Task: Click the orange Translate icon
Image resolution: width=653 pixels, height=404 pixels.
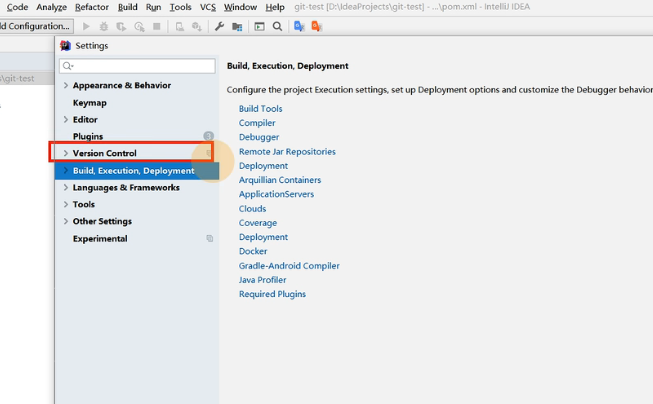Action: click(x=317, y=27)
